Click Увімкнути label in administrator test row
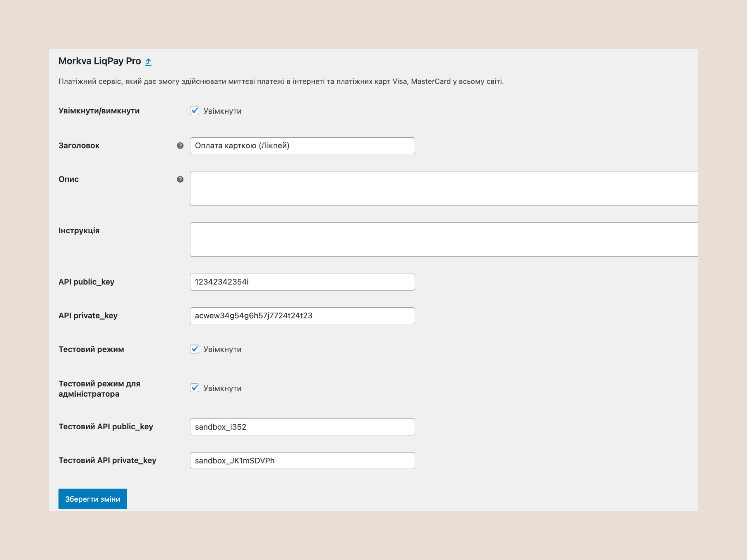Viewport: 747px width, 560px height. pyautogui.click(x=222, y=388)
